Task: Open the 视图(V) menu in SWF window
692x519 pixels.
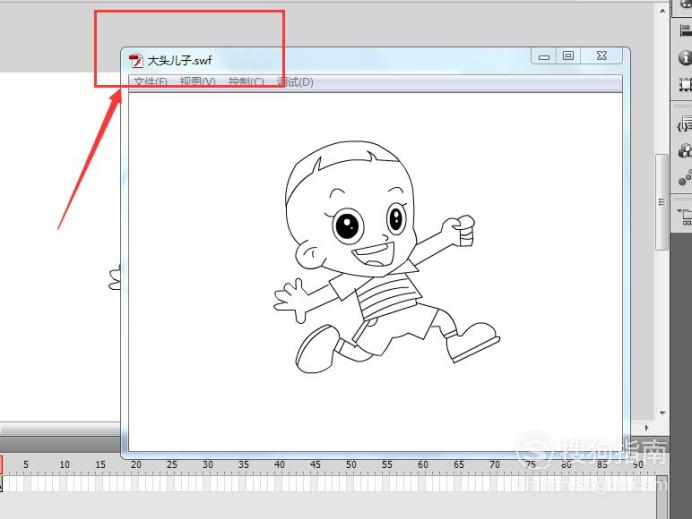Action: tap(198, 82)
